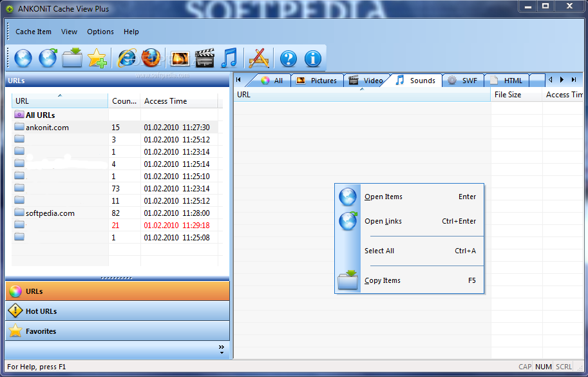Jump to first tab with leftmost arrow

(x=238, y=79)
